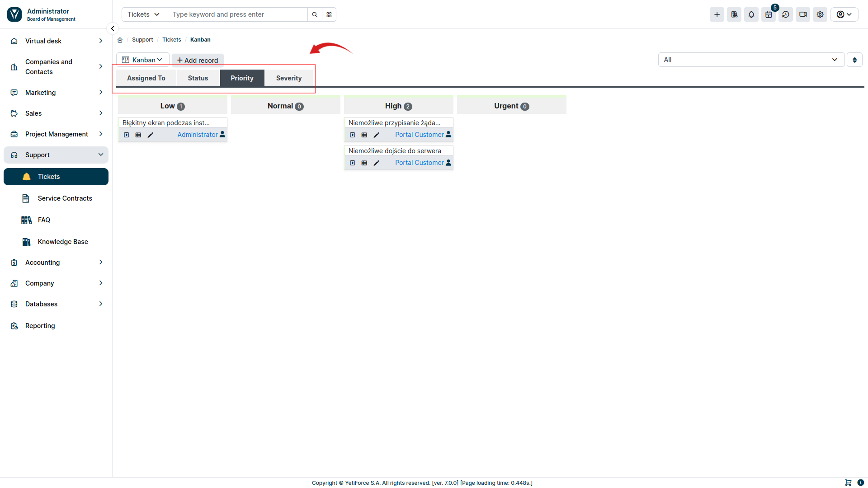Click the notification bell icon in toolbar

click(751, 14)
